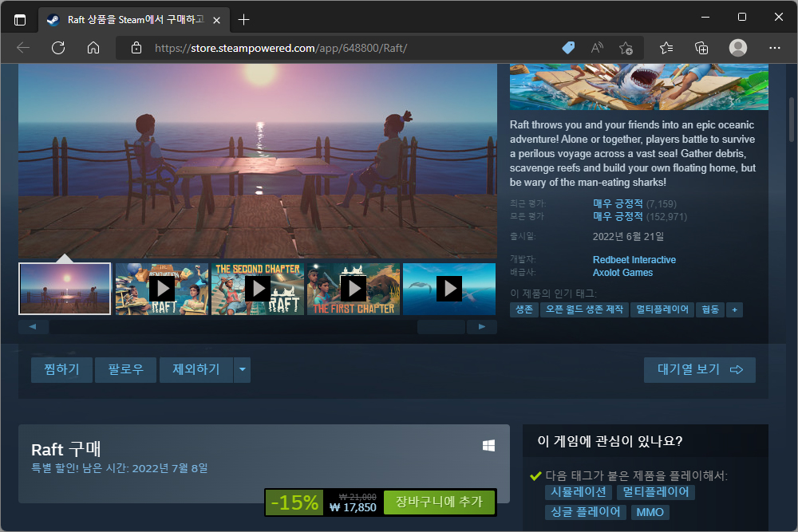Open the Collections panel
The image size is (798, 532).
click(x=701, y=49)
